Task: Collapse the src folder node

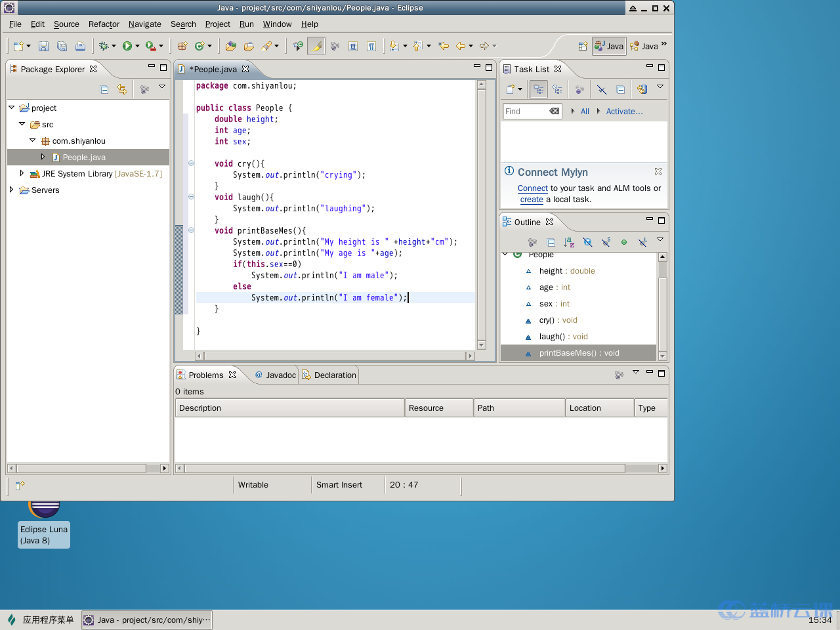Action: click(22, 123)
